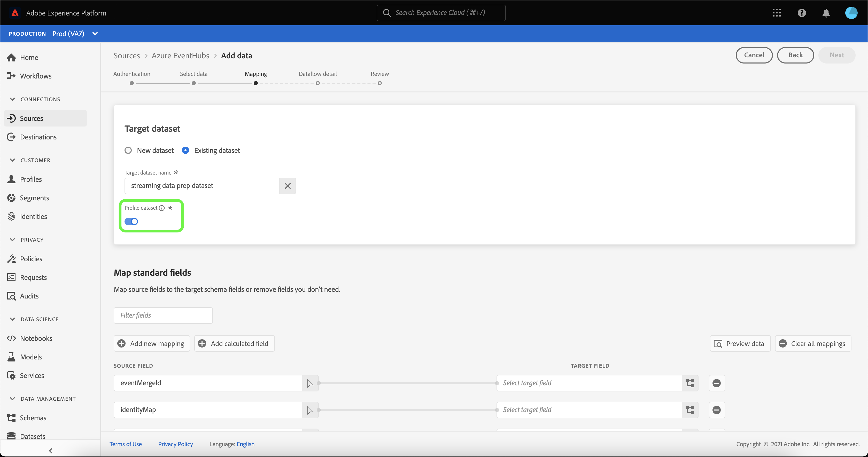Select the New dataset radio button
868x457 pixels.
[x=128, y=151]
